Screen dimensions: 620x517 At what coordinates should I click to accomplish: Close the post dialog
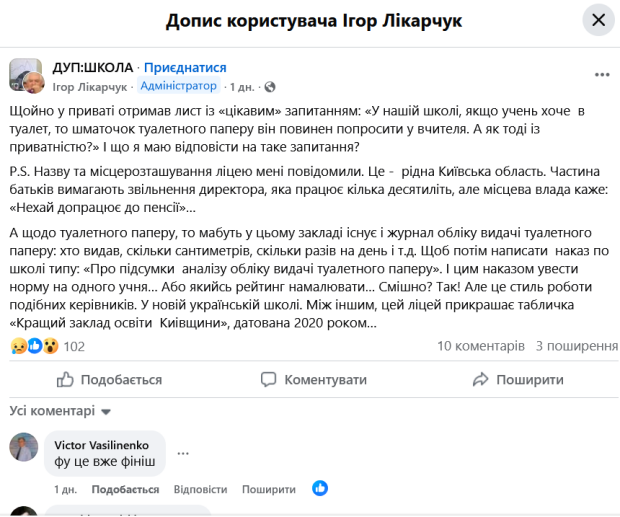(x=598, y=20)
